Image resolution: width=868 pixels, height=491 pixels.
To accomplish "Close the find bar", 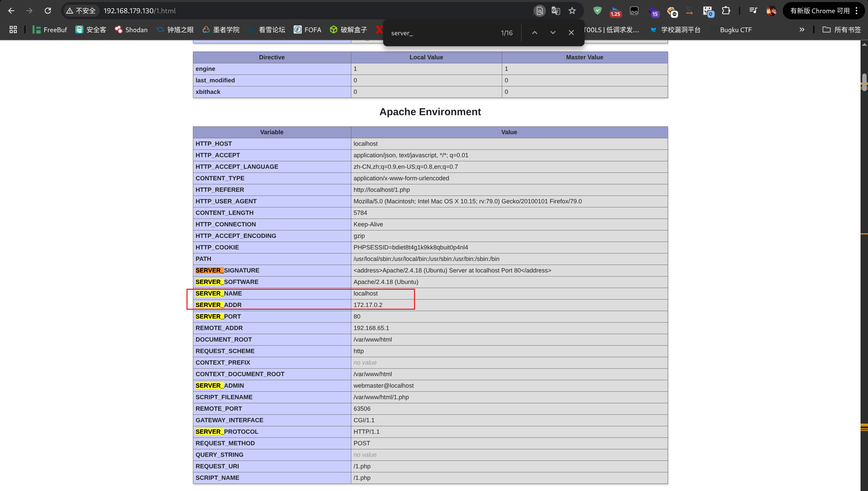I will click(571, 33).
